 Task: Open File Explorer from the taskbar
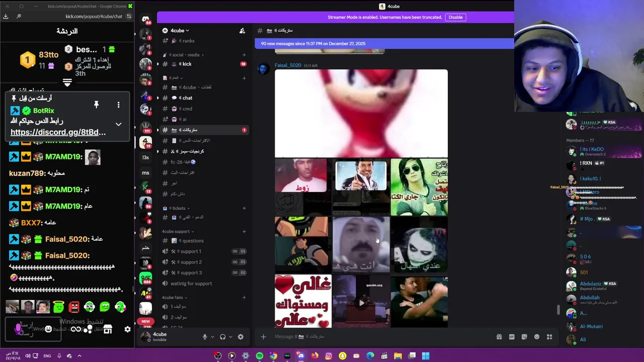(397, 356)
